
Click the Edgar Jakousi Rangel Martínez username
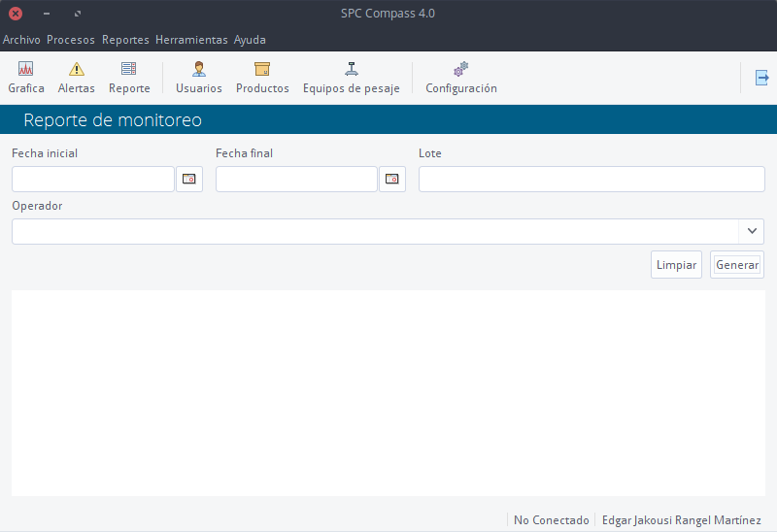tap(682, 520)
